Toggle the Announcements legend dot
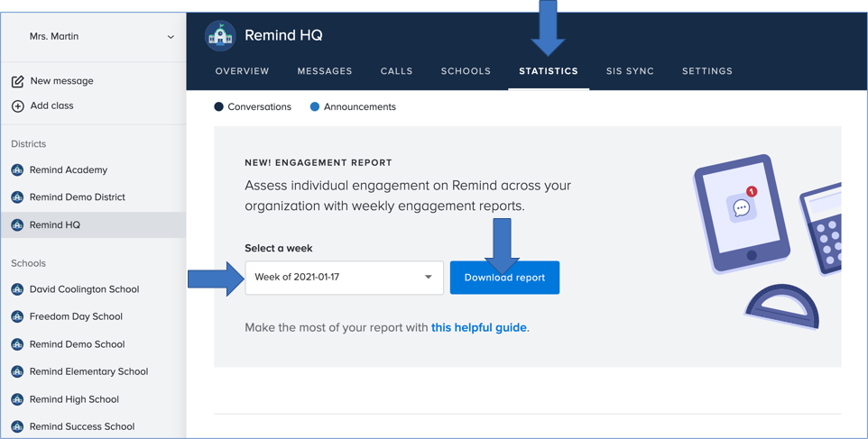868x439 pixels. tap(314, 106)
